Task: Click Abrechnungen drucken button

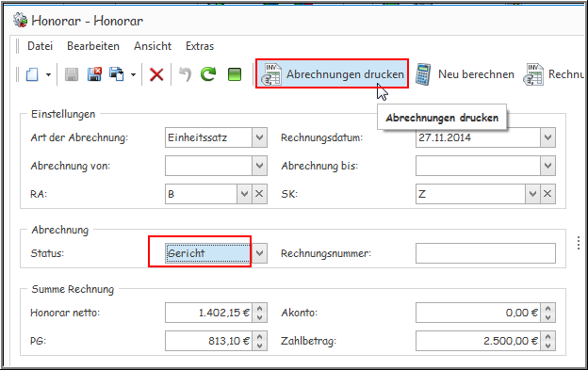Action: pyautogui.click(x=332, y=73)
